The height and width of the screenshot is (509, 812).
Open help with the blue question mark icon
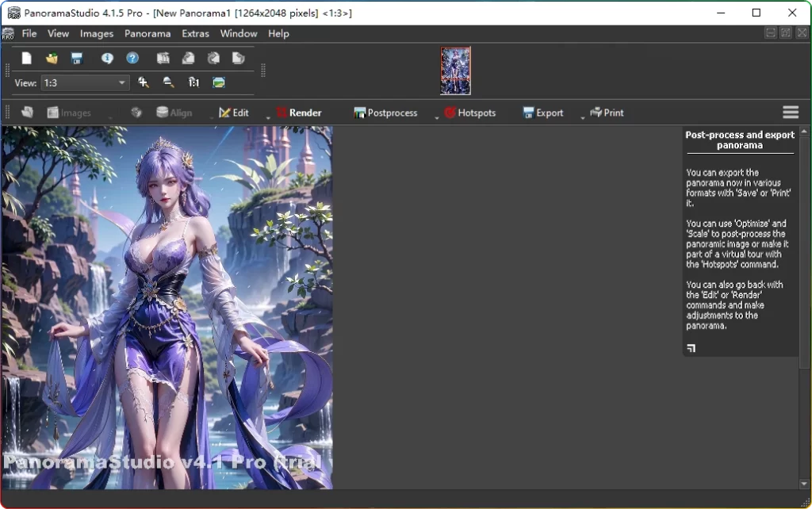click(x=132, y=58)
